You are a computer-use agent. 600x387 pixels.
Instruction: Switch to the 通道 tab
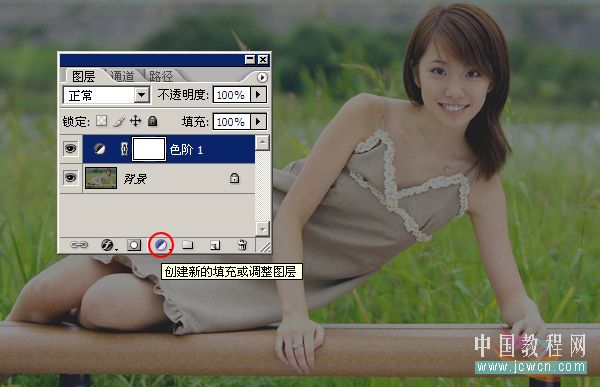[122, 76]
